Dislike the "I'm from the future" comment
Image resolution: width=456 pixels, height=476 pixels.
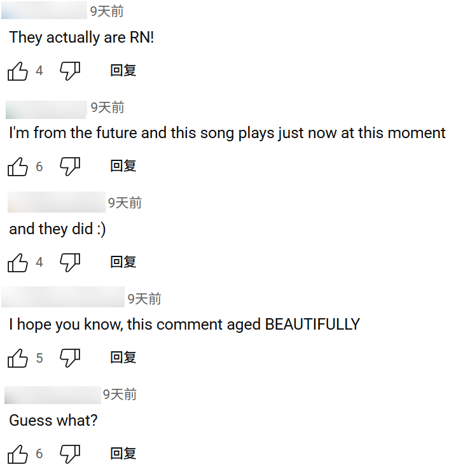point(70,167)
